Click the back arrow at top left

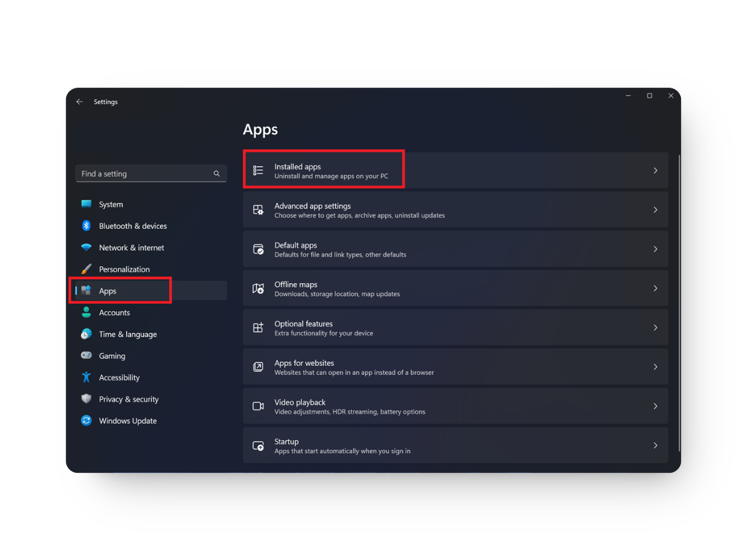80,101
